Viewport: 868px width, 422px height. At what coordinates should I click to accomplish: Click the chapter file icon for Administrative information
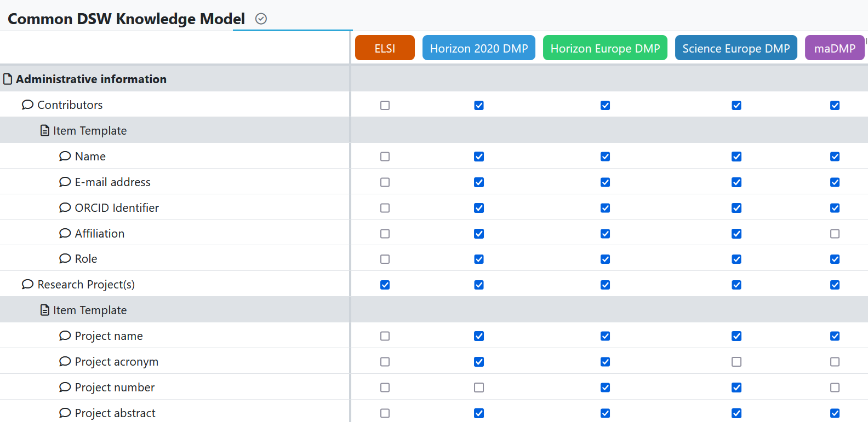click(8, 79)
